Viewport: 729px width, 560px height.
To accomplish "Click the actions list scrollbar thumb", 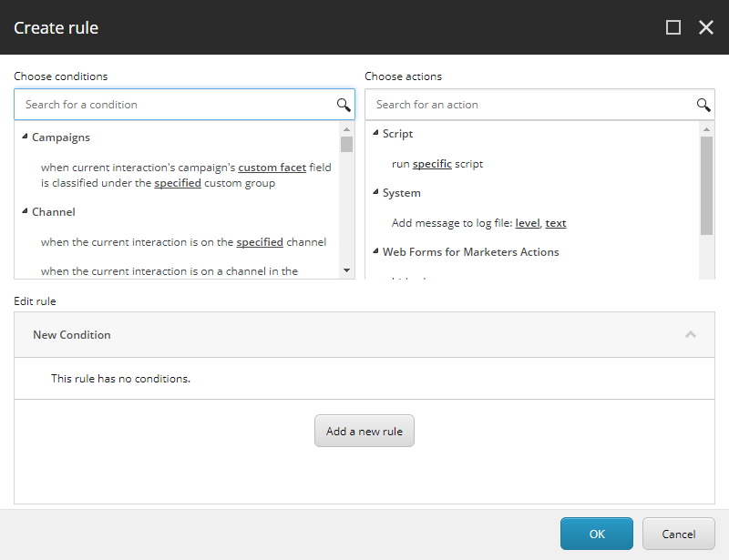I will click(706, 186).
